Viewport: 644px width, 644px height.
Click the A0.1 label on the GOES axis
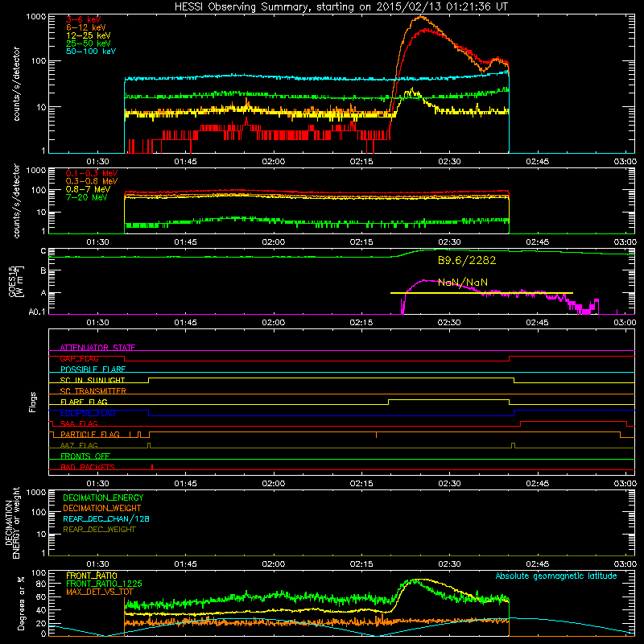point(37,312)
